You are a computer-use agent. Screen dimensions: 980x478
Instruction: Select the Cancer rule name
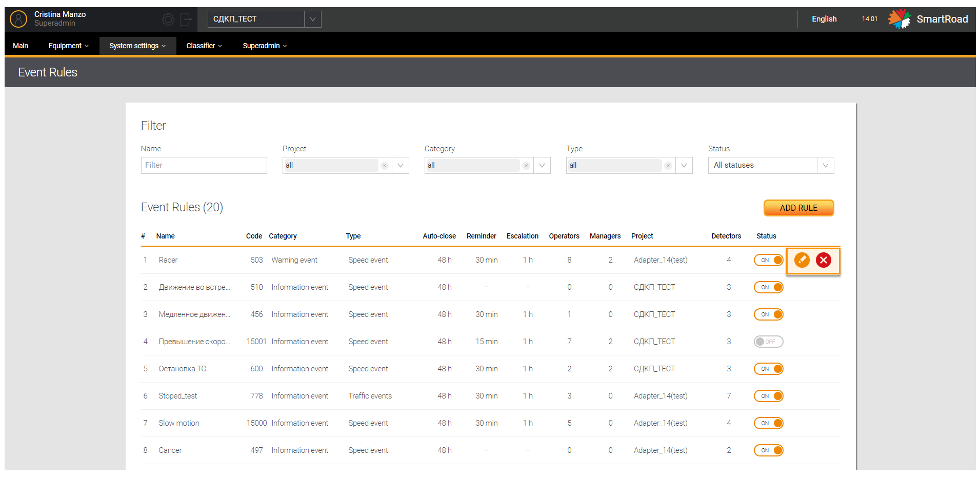170,450
